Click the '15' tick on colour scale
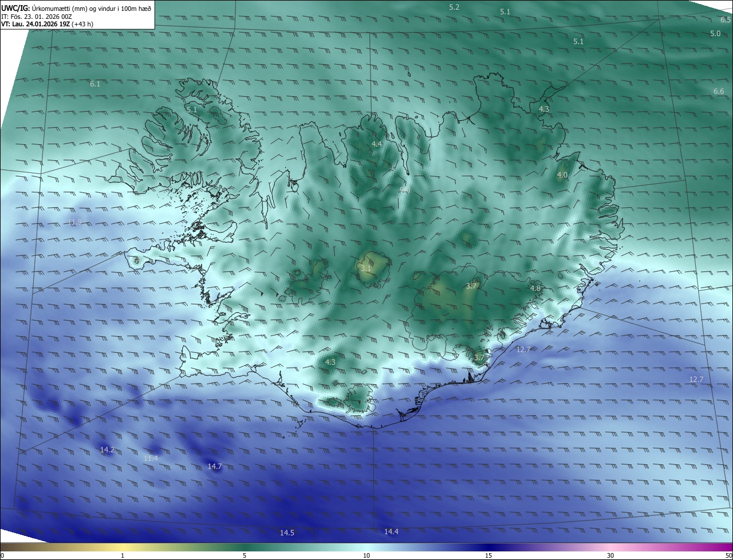This screenshot has height=560, width=733. click(488, 555)
